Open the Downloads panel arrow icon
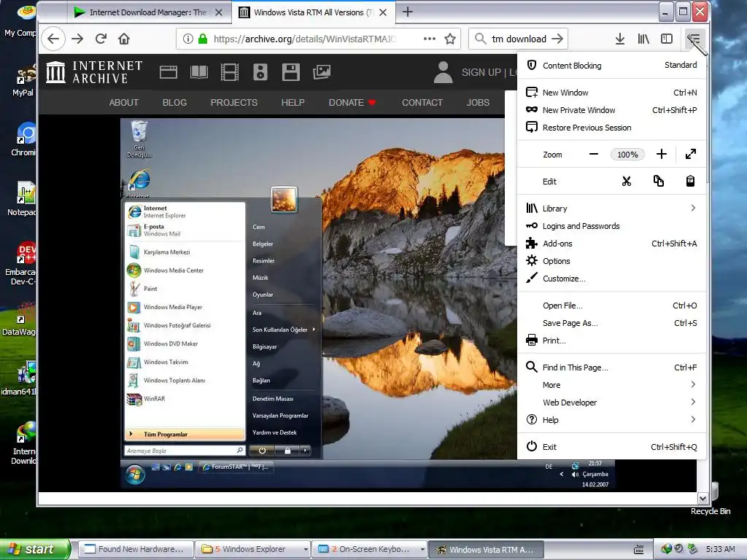The width and height of the screenshot is (747, 560). click(x=619, y=39)
